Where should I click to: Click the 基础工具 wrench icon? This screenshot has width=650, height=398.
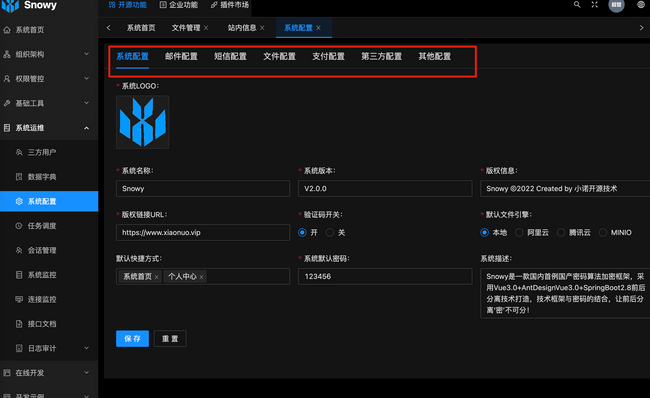tap(7, 103)
